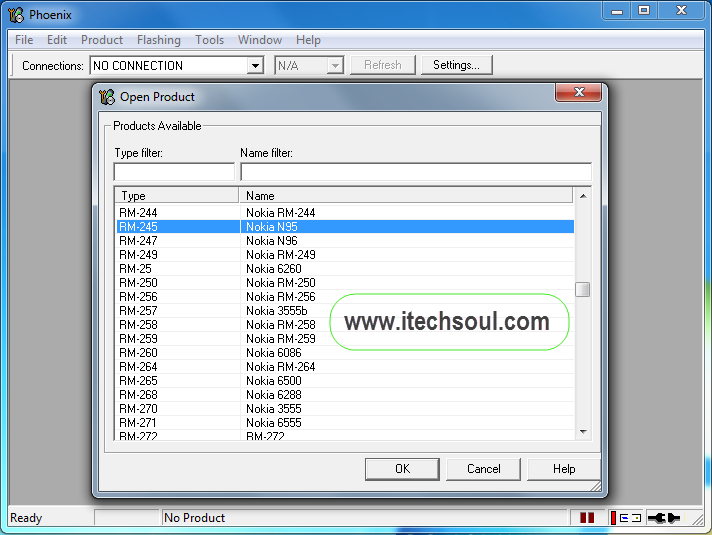Click the product list scrollbar thumb

[x=583, y=289]
